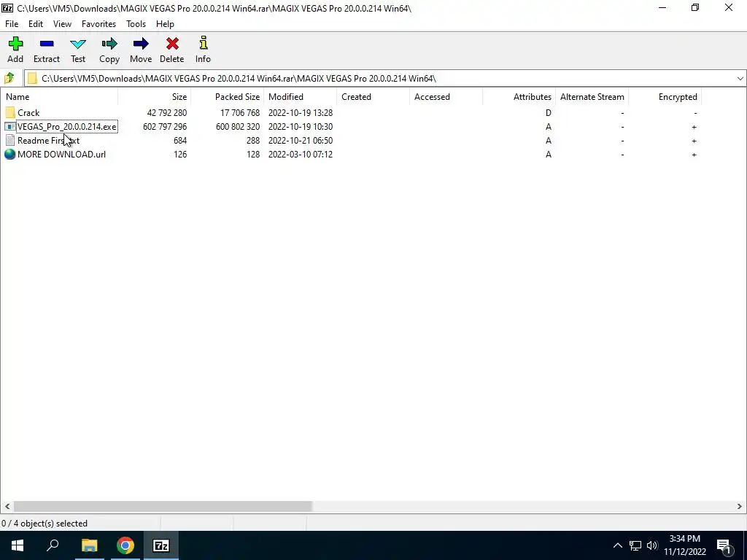Open the volume tray icon
Viewport: 747px width, 560px height.
click(x=652, y=545)
